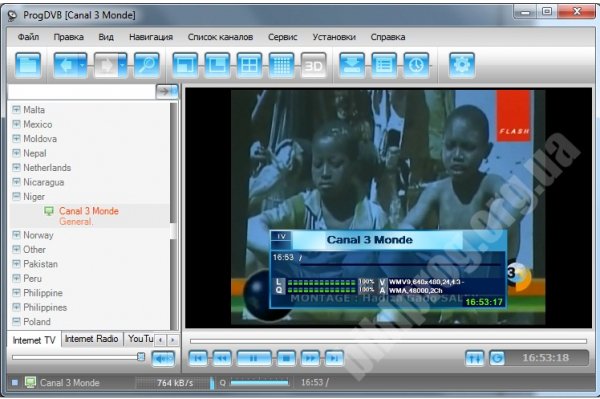Open the Список каналов menu
600x399 pixels.
tap(220, 37)
